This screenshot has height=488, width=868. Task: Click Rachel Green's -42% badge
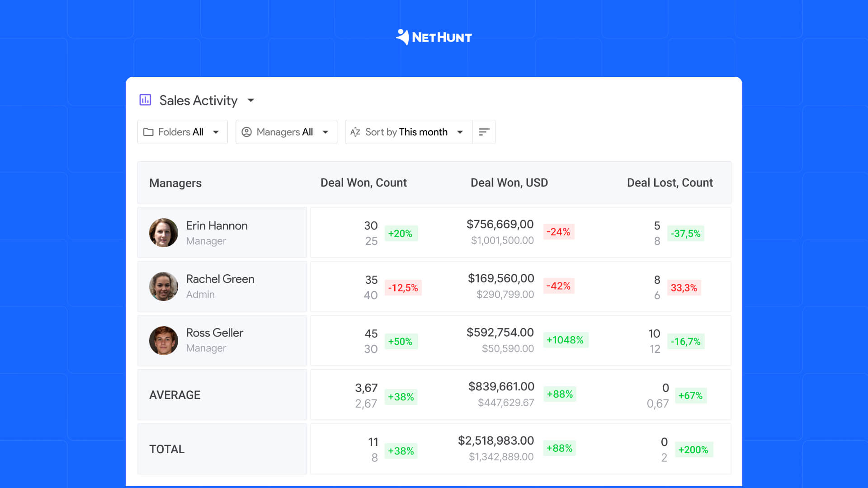pos(559,286)
